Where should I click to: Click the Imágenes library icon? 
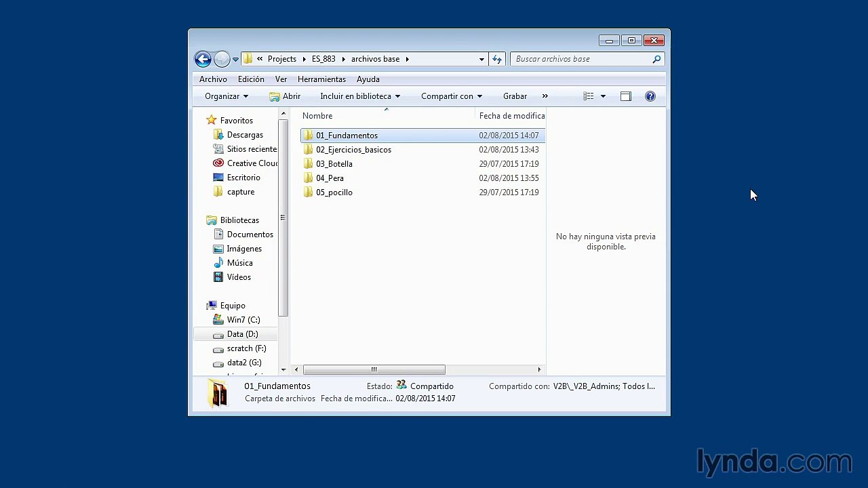(x=218, y=249)
